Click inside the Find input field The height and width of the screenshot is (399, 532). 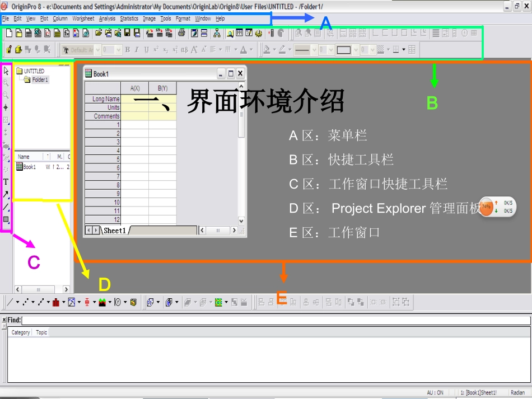coord(276,320)
